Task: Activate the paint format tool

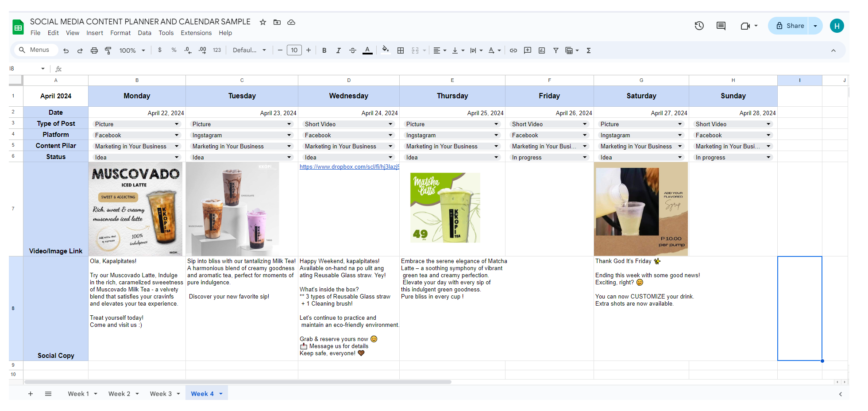Action: (108, 50)
